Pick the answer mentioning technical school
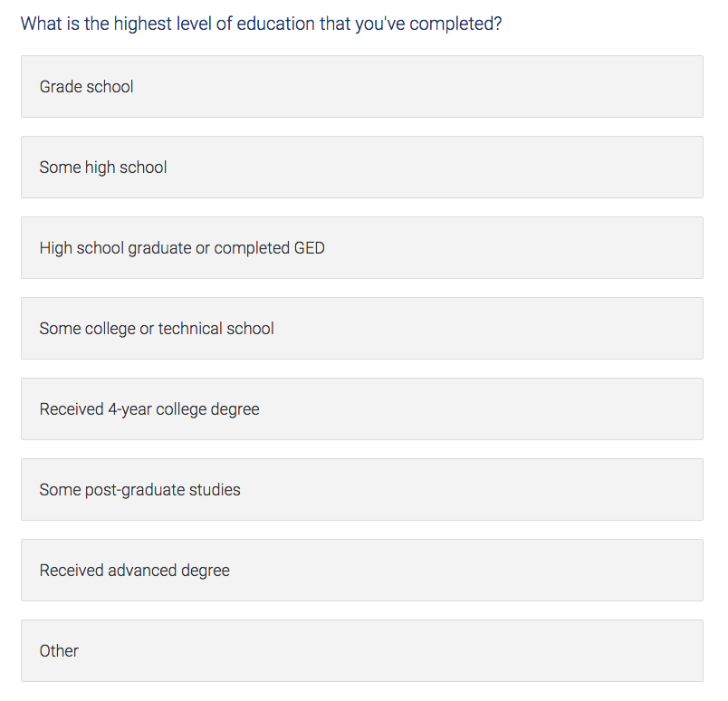 [362, 329]
